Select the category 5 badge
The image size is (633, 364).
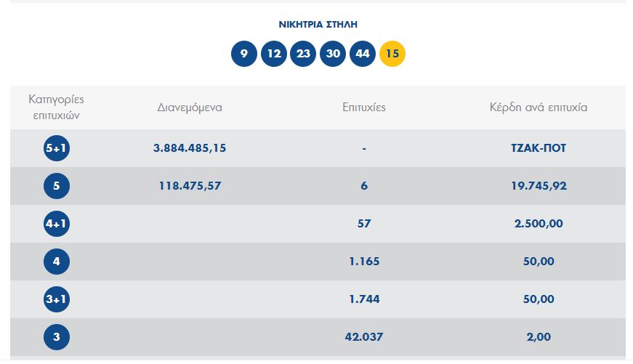(x=57, y=186)
